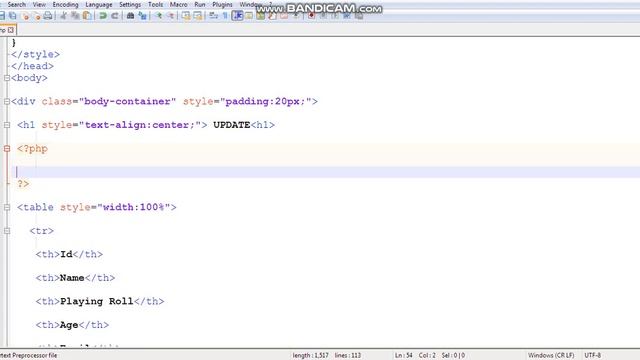Click the Cut scissors icon
Viewport: 640px width, 360px height.
63,16
